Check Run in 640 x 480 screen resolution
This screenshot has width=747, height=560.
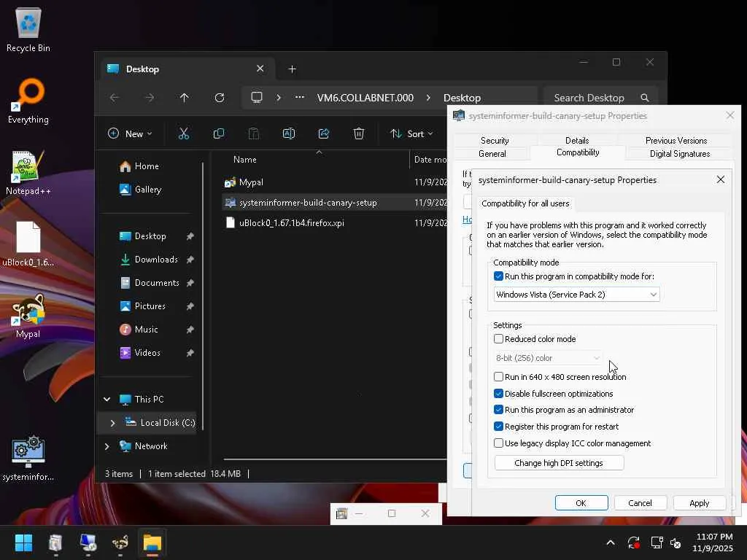coord(498,377)
